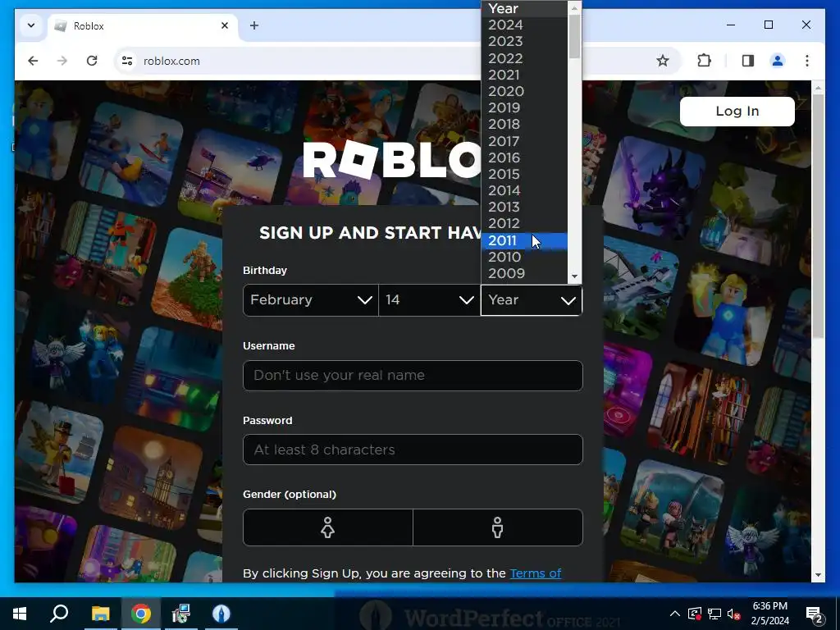Select 2012 in the year list

point(524,223)
